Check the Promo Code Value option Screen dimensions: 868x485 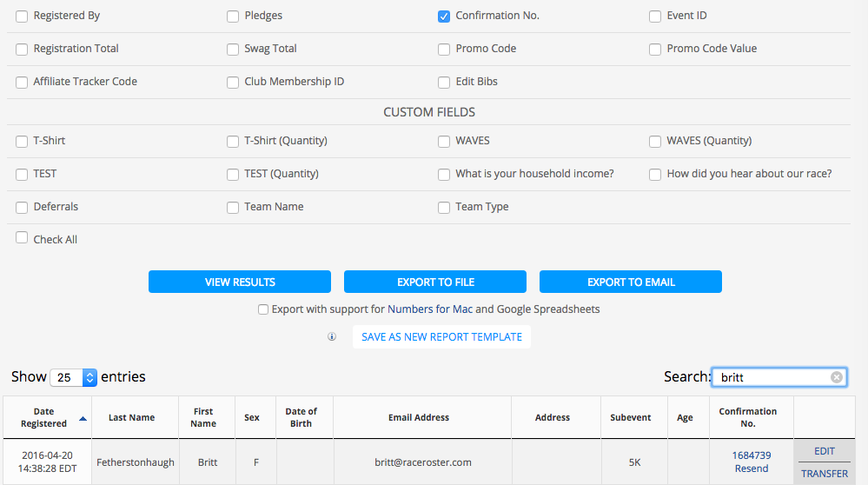click(655, 50)
